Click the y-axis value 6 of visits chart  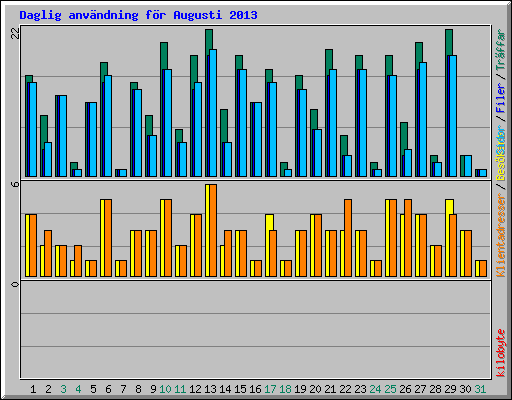coord(15,184)
